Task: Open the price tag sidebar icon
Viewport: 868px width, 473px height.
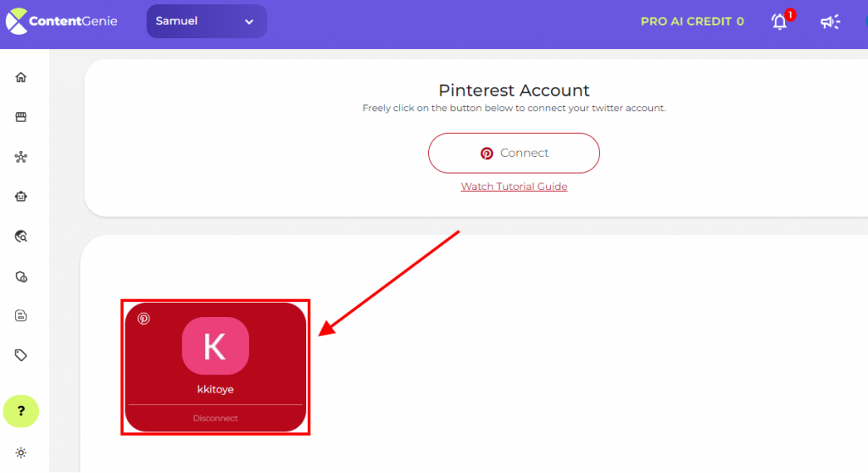Action: (x=21, y=355)
